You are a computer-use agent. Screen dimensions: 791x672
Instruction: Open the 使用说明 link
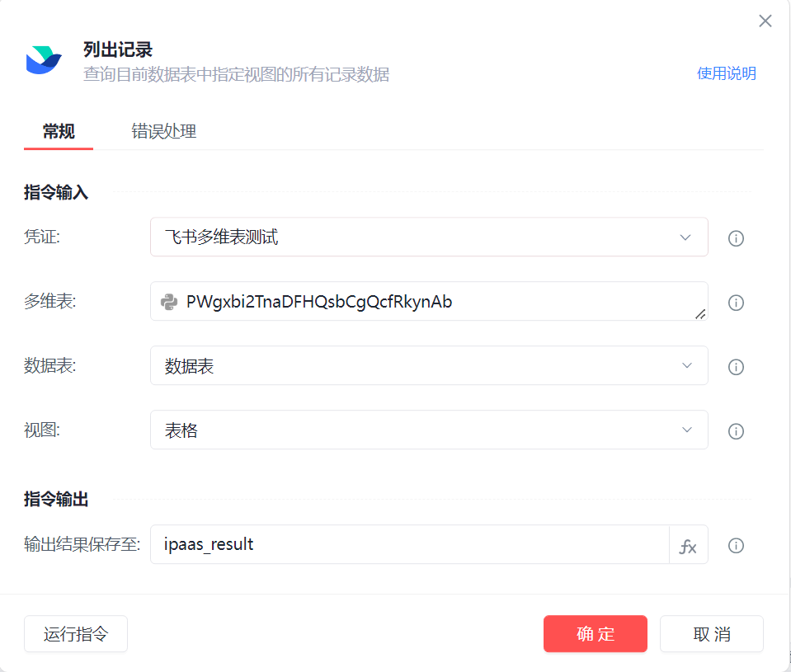726,73
